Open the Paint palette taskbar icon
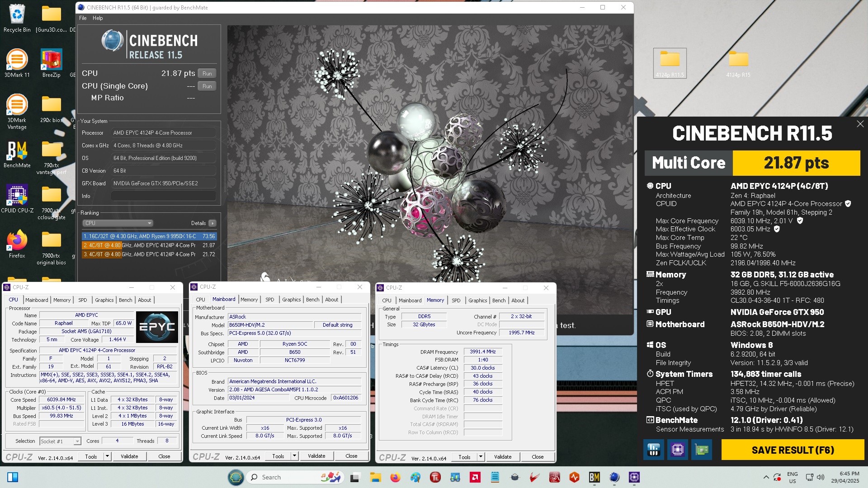The height and width of the screenshot is (488, 868). click(415, 477)
